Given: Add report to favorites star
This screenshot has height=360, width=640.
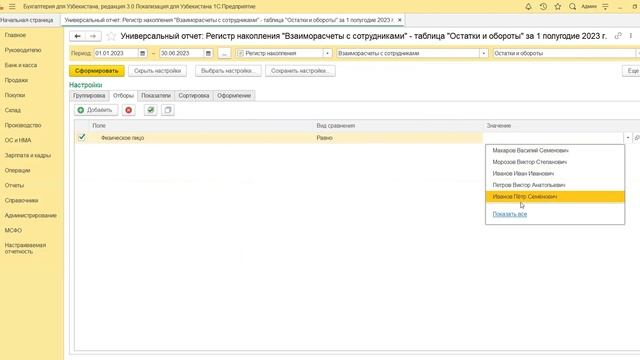Looking at the screenshot, I should tap(111, 36).
